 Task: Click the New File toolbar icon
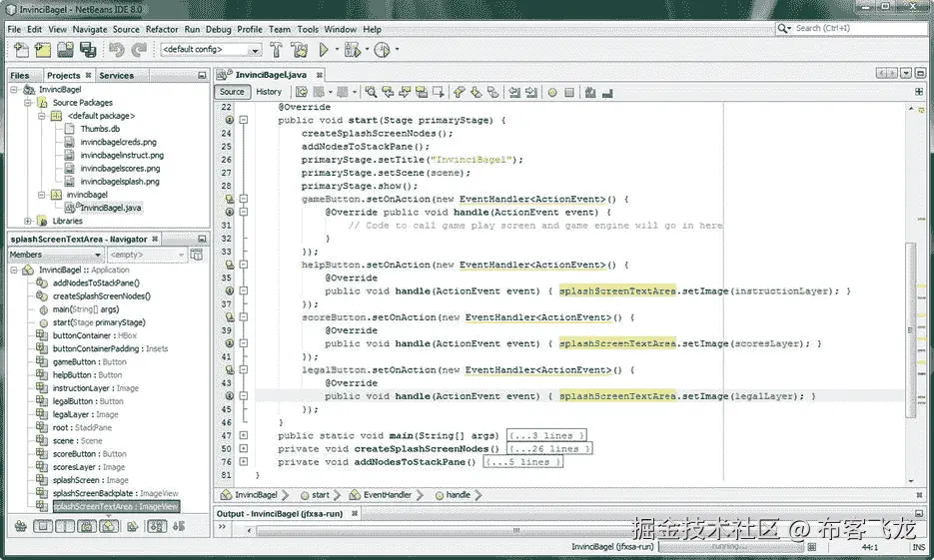point(21,50)
